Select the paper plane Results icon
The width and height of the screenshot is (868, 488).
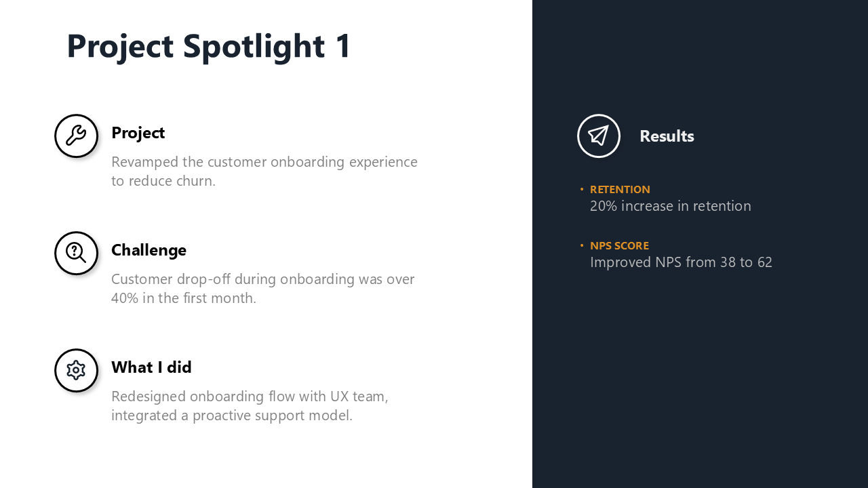[598, 136]
